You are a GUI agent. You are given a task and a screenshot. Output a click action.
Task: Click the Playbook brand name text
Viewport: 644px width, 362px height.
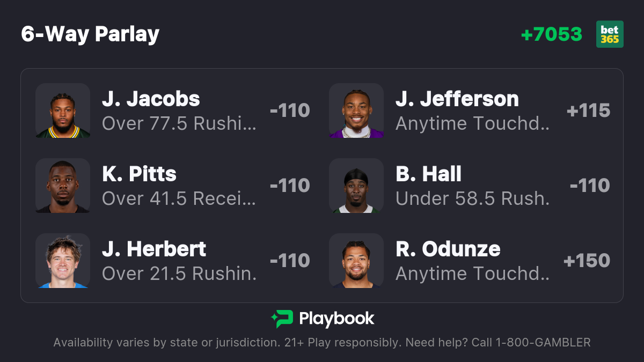tap(336, 319)
